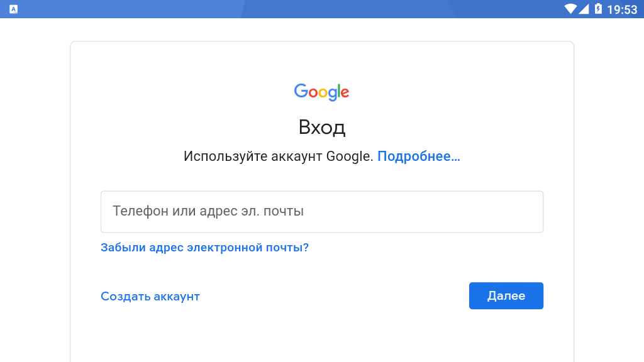Click the lowercase blue g in the logo

333,95
